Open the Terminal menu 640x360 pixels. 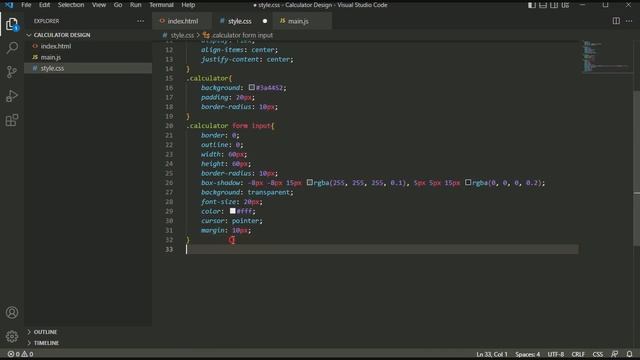coord(161,5)
